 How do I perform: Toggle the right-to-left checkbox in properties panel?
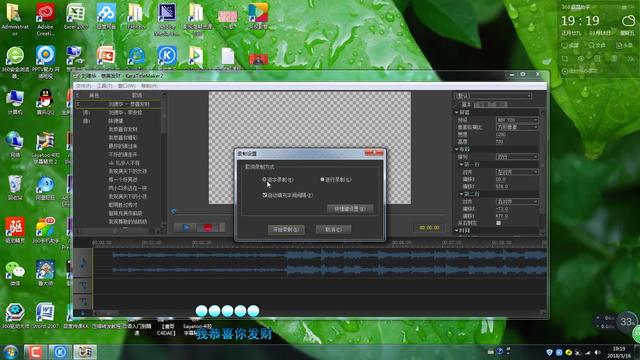498,223
